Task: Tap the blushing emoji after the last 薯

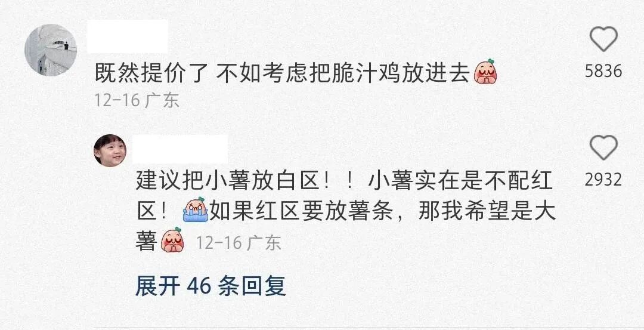Action: pyautogui.click(x=172, y=240)
